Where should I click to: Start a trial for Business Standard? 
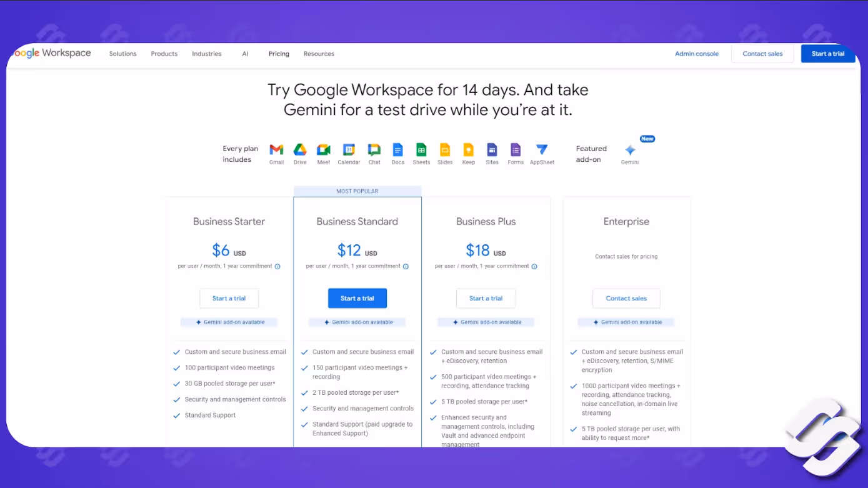(x=357, y=298)
